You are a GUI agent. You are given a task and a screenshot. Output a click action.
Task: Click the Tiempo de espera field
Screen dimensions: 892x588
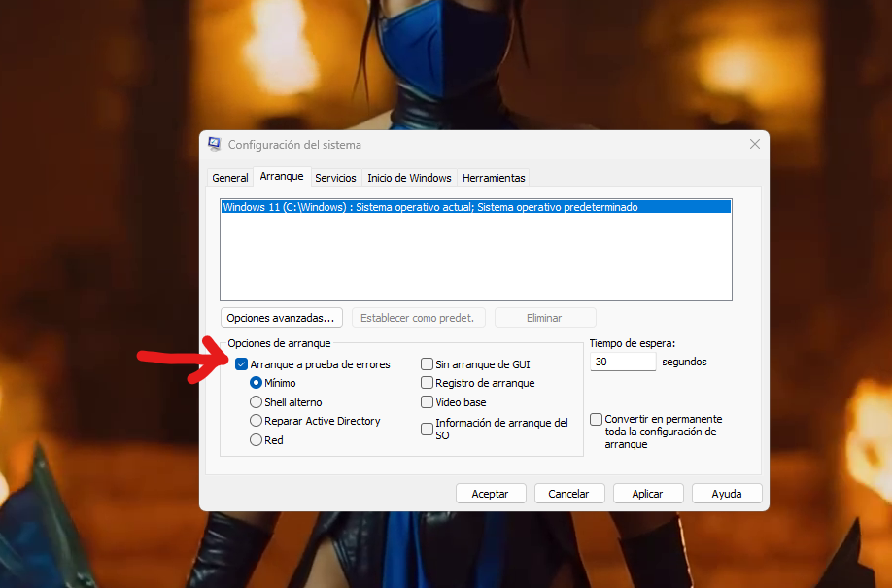[x=623, y=362]
